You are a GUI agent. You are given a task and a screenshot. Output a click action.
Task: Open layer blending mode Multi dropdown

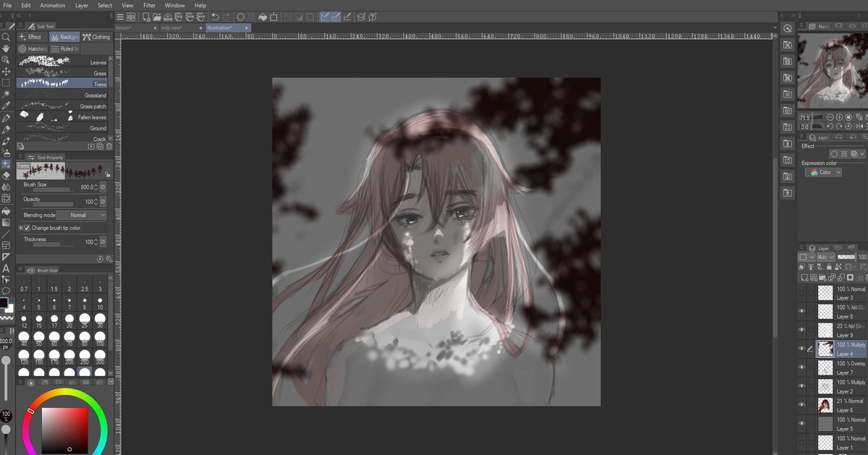click(x=825, y=257)
